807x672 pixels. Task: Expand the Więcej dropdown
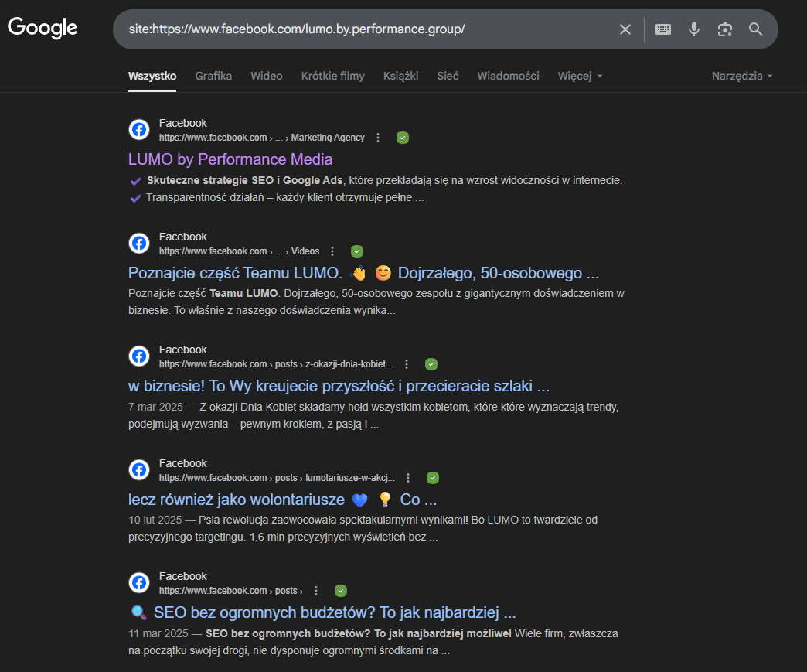click(x=580, y=77)
